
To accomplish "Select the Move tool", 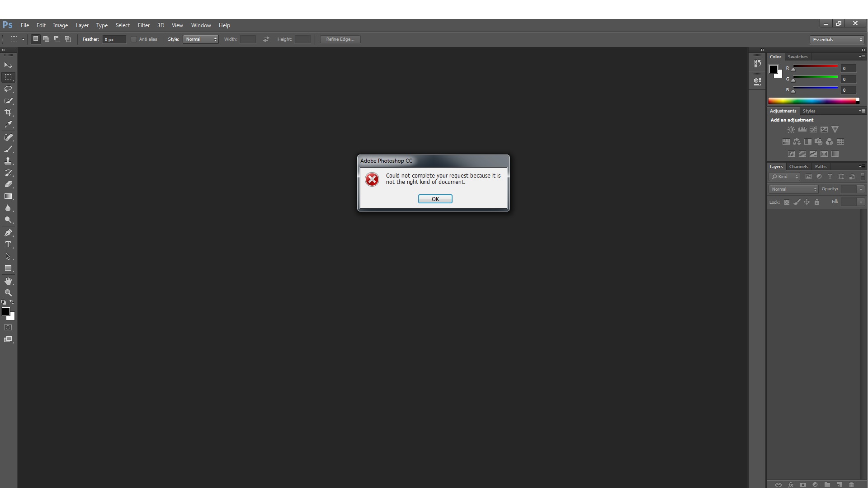I will [x=8, y=66].
